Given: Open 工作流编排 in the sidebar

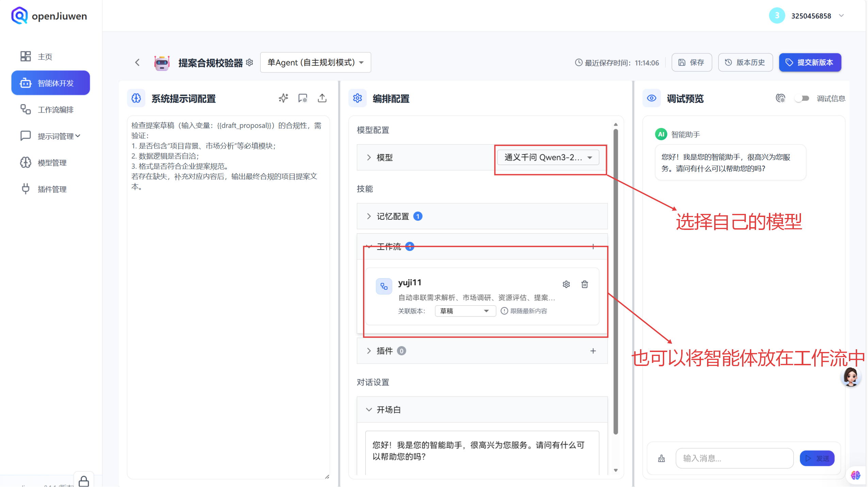Looking at the screenshot, I should (x=55, y=110).
